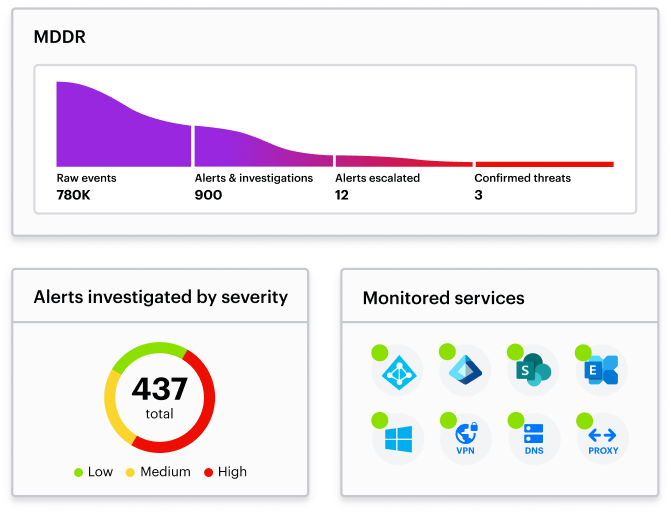Open the Azure Active Directory service icon

(x=399, y=373)
